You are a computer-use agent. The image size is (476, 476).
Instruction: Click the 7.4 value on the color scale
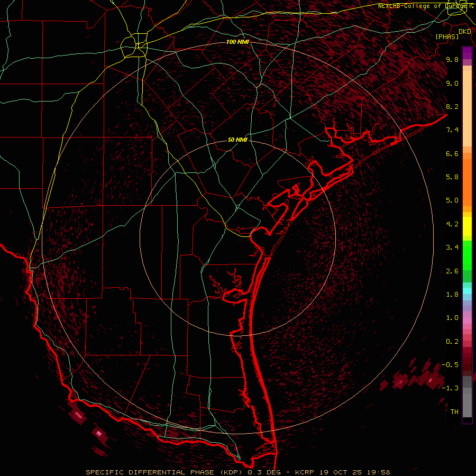pos(452,130)
